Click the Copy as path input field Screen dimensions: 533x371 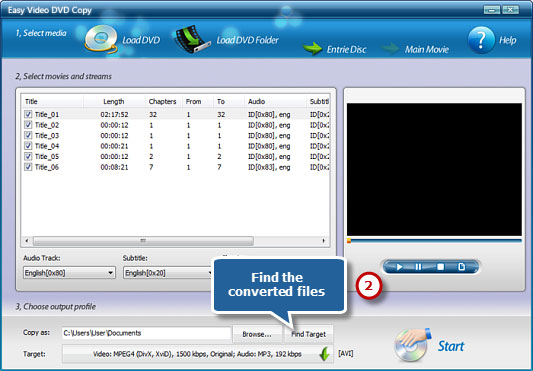click(x=147, y=333)
